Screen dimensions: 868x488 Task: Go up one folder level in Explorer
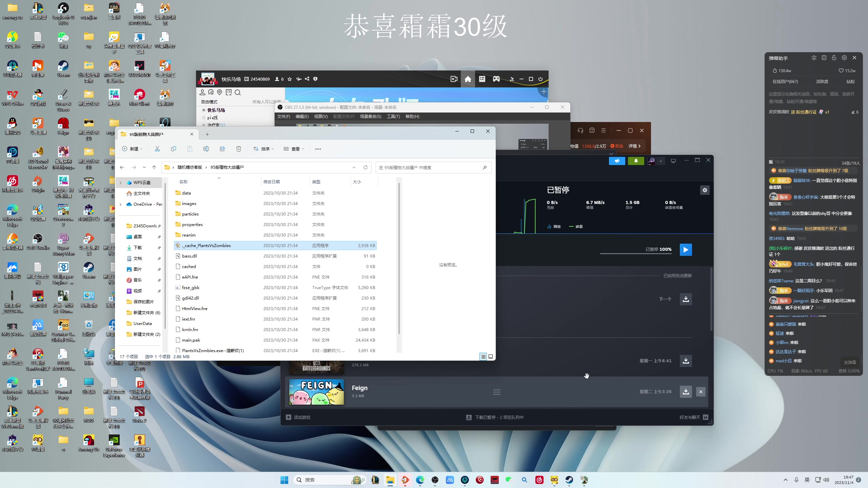tap(154, 167)
